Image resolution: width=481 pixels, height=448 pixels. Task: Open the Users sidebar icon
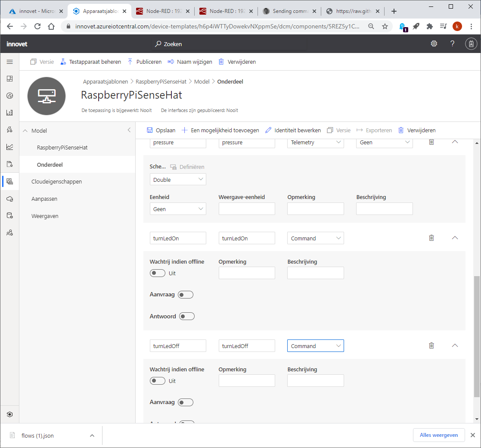tap(9, 233)
